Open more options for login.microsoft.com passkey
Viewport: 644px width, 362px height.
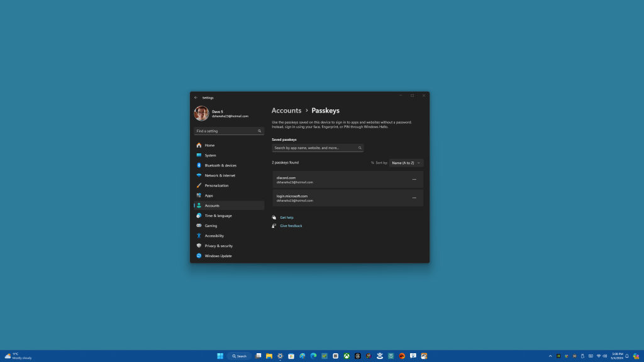pos(414,198)
